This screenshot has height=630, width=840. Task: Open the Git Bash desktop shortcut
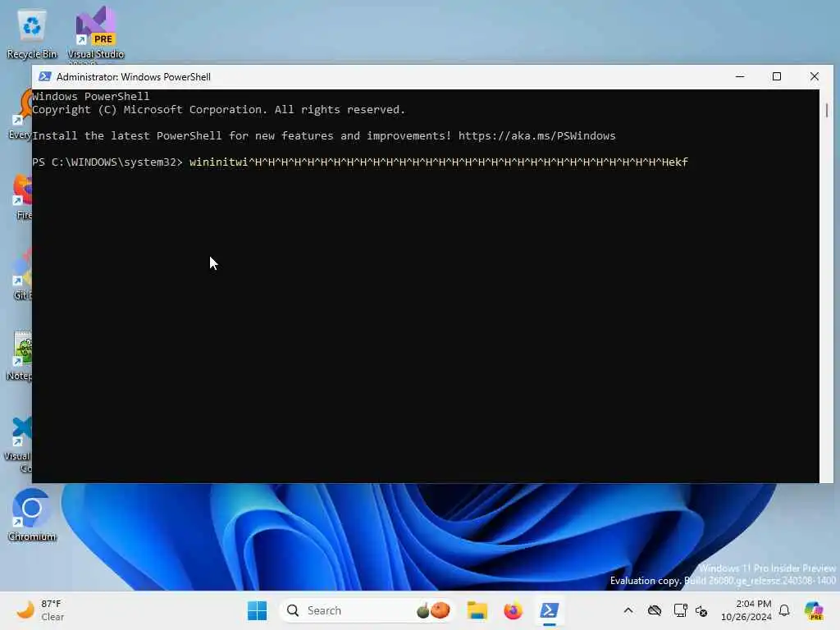tap(22, 275)
